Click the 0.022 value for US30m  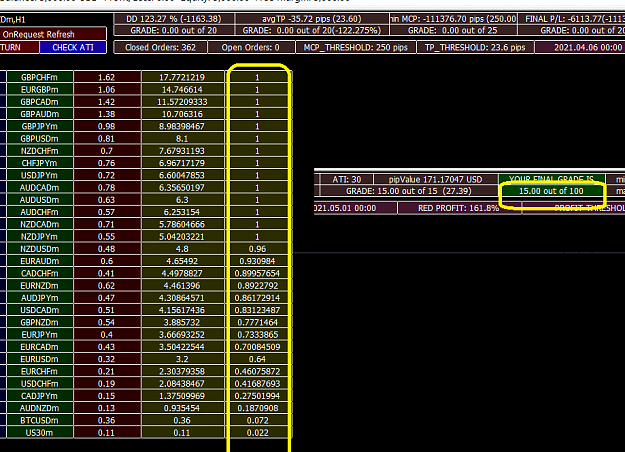[257, 433]
